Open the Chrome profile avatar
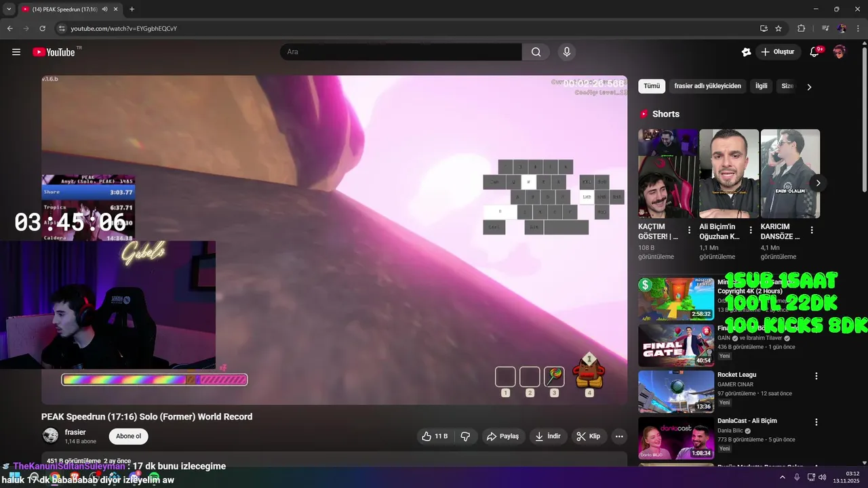This screenshot has height=488, width=868. tap(842, 28)
